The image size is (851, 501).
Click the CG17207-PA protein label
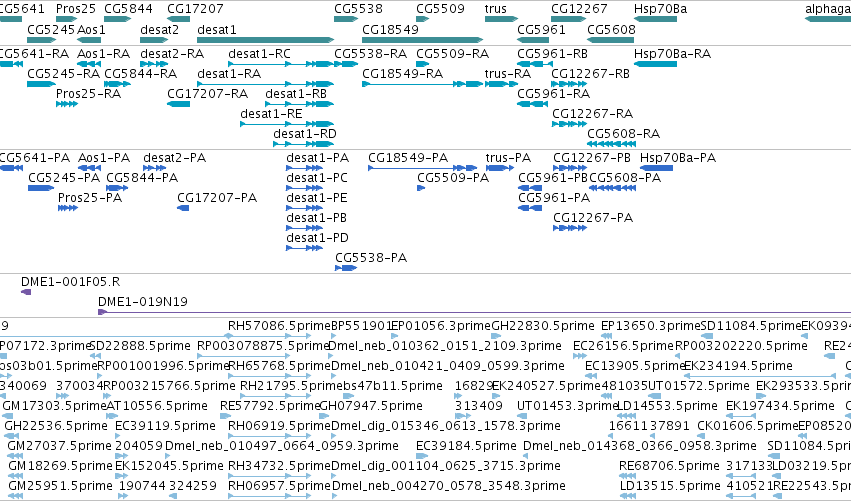pos(217,198)
